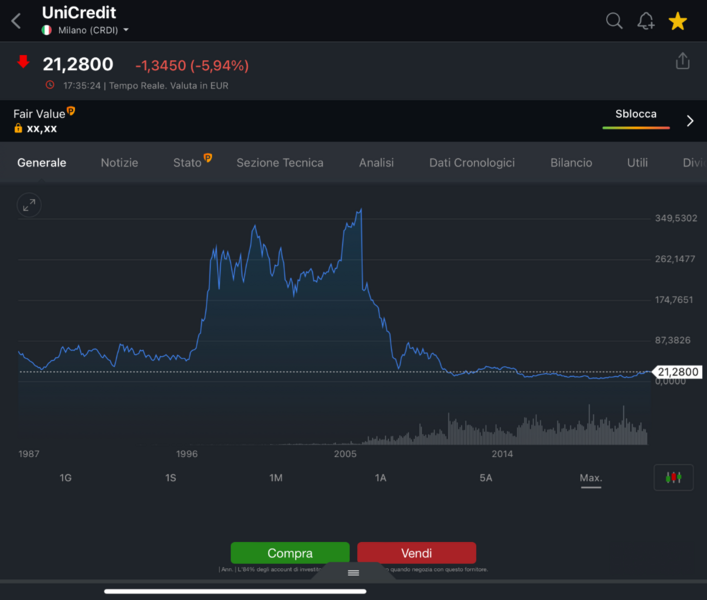Tap the back arrow icon

16,21
